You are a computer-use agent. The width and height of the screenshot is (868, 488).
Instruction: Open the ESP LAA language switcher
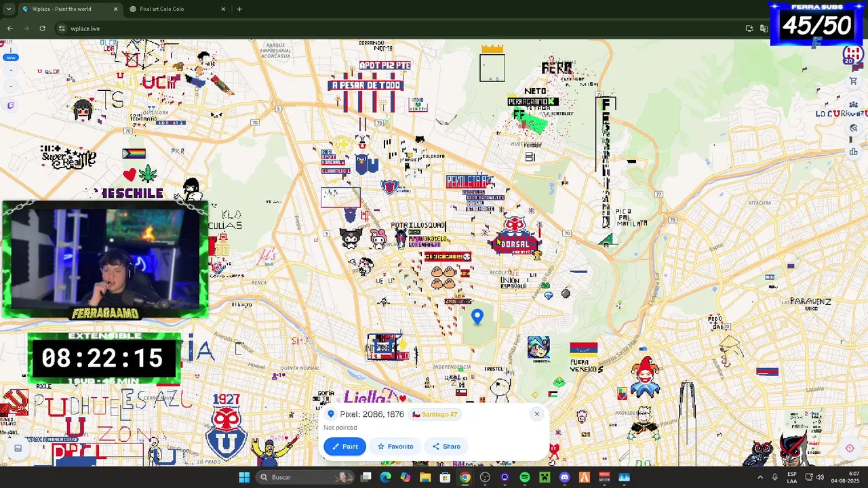point(792,477)
